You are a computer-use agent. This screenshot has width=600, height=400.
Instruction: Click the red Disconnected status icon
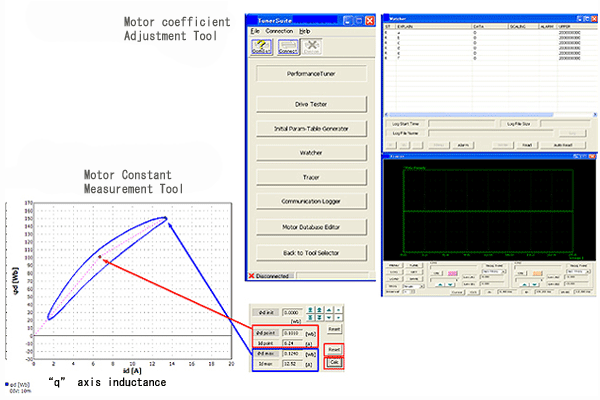pyautogui.click(x=252, y=275)
